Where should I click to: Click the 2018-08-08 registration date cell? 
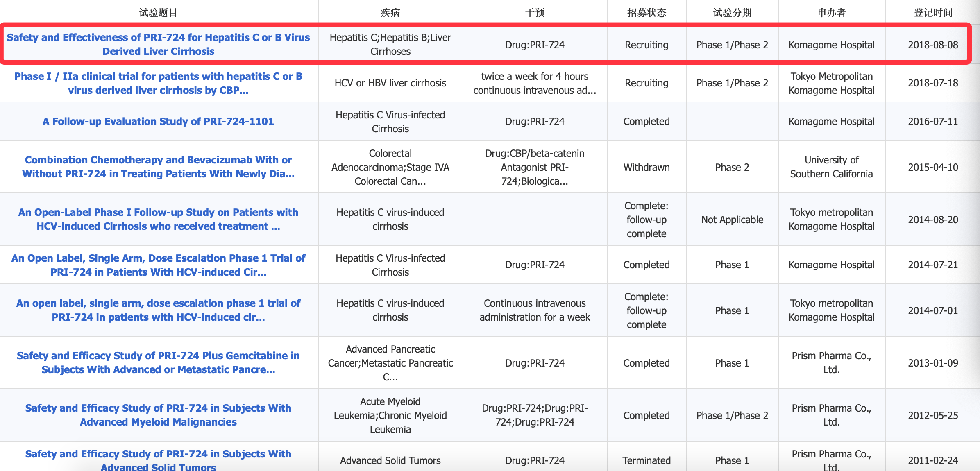coord(933,45)
